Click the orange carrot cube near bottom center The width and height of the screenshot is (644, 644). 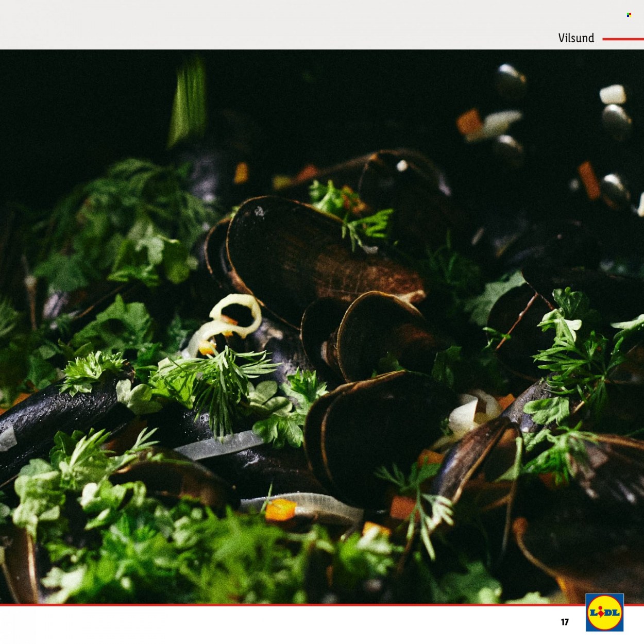click(x=281, y=510)
